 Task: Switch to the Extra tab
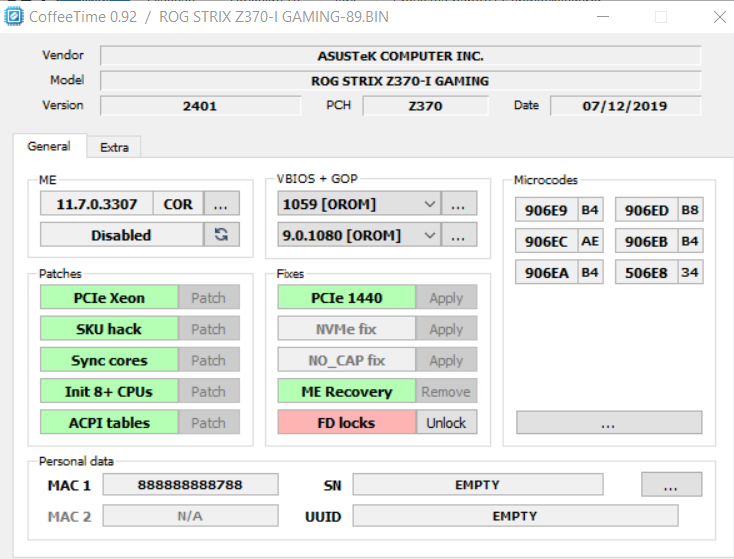[x=114, y=147]
